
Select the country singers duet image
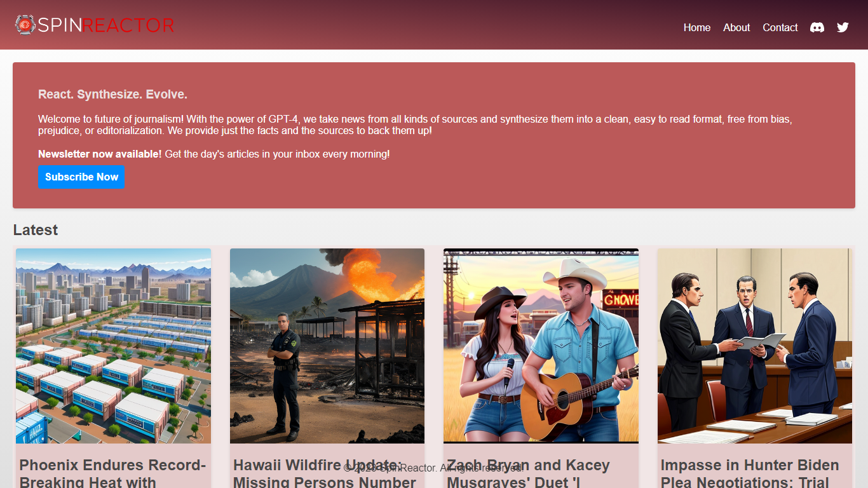point(541,346)
